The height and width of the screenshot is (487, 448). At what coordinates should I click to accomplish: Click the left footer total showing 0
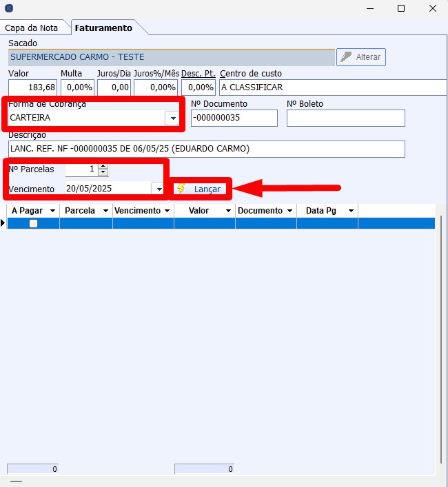point(32,469)
